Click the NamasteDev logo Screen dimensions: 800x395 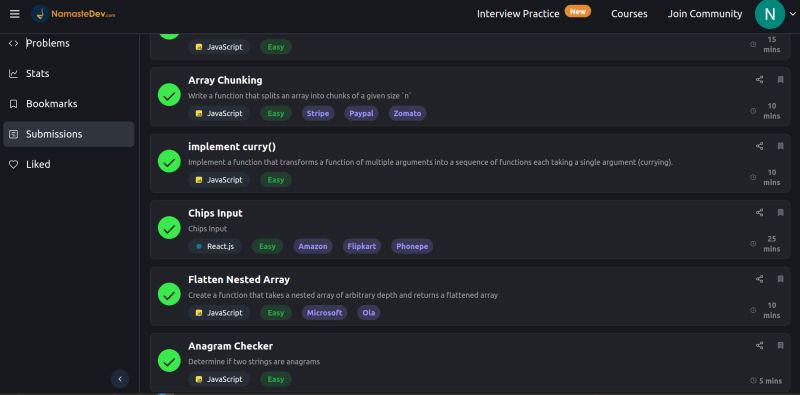pyautogui.click(x=73, y=14)
